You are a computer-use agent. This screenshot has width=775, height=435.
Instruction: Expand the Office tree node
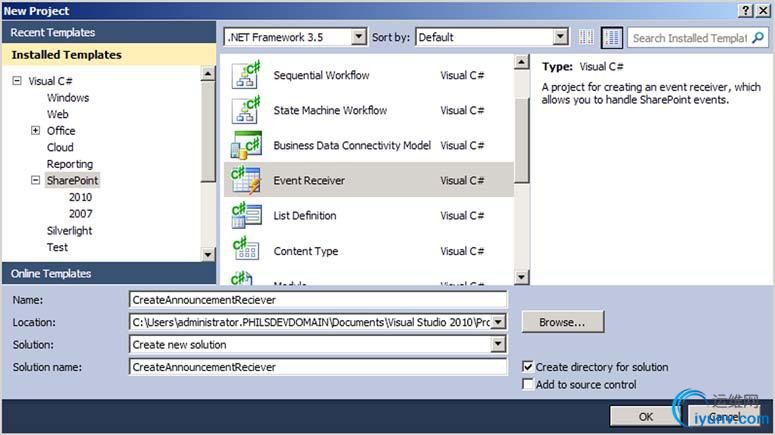click(x=35, y=130)
